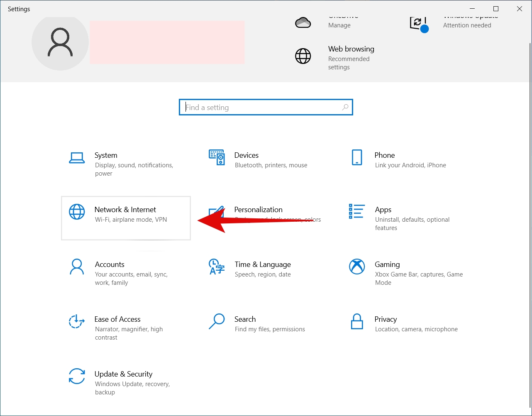Click 'Your accounts, email, sync, work, family' text
This screenshot has height=416, width=532.
(131, 279)
